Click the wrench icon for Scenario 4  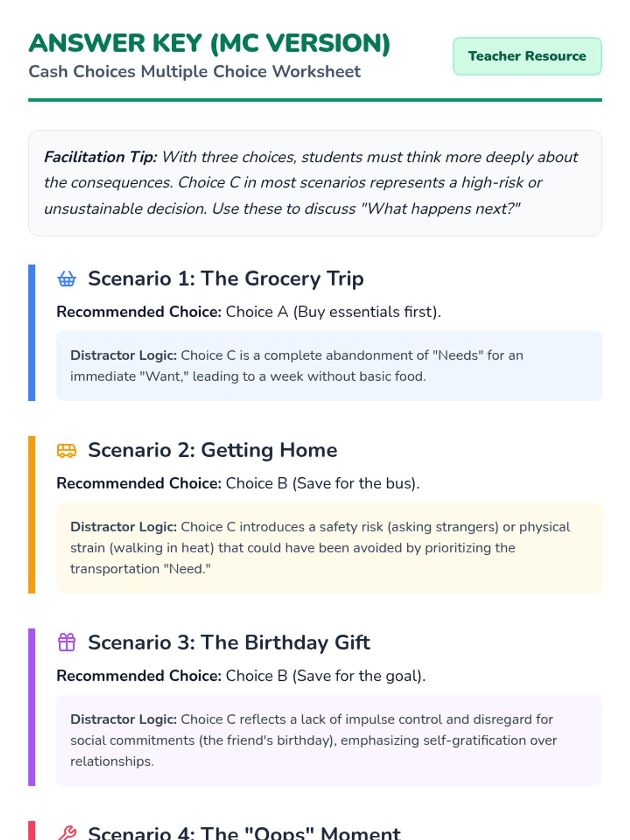pyautogui.click(x=67, y=833)
